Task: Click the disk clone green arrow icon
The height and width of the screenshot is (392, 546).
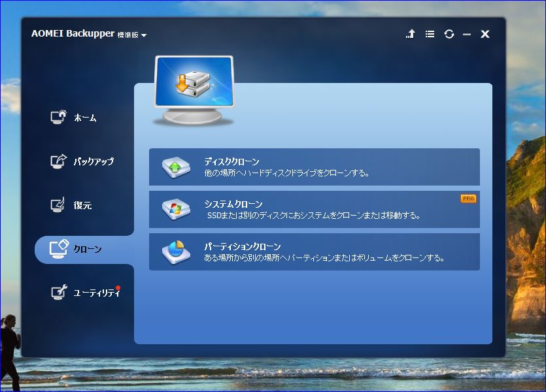Action: (176, 167)
